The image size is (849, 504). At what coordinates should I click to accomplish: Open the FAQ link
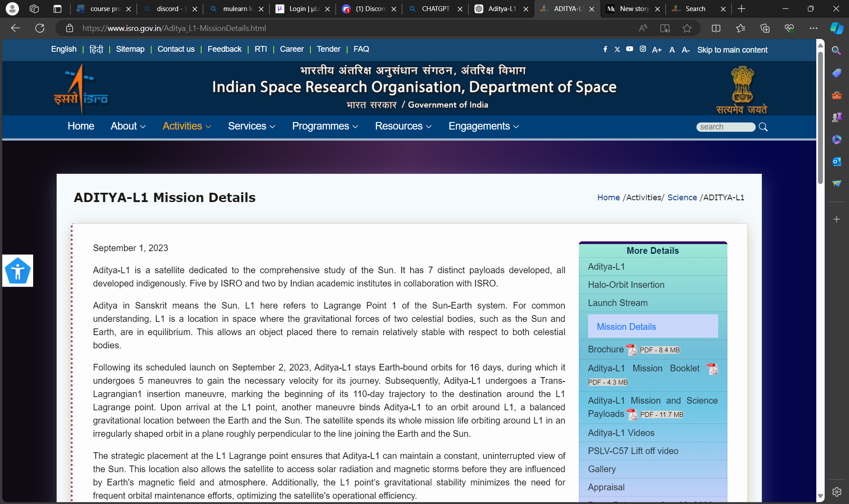(361, 49)
